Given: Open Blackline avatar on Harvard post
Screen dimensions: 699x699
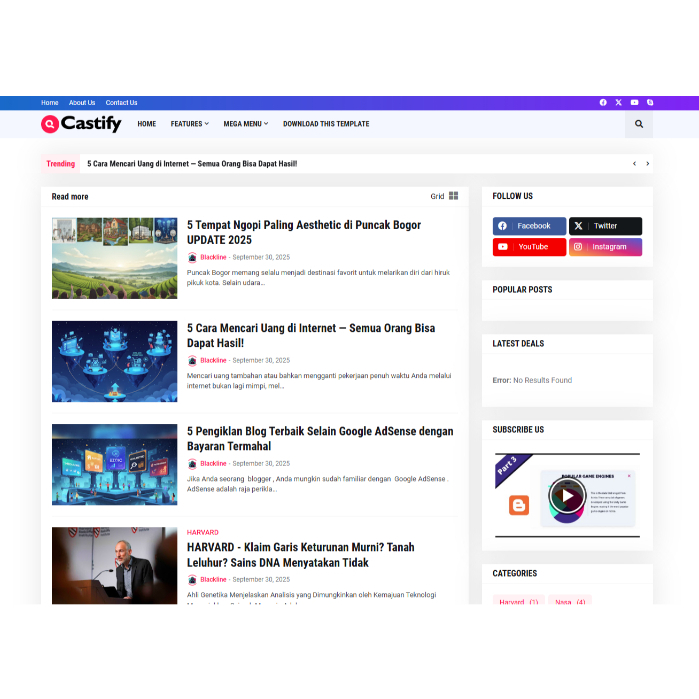Looking at the screenshot, I should tap(192, 580).
